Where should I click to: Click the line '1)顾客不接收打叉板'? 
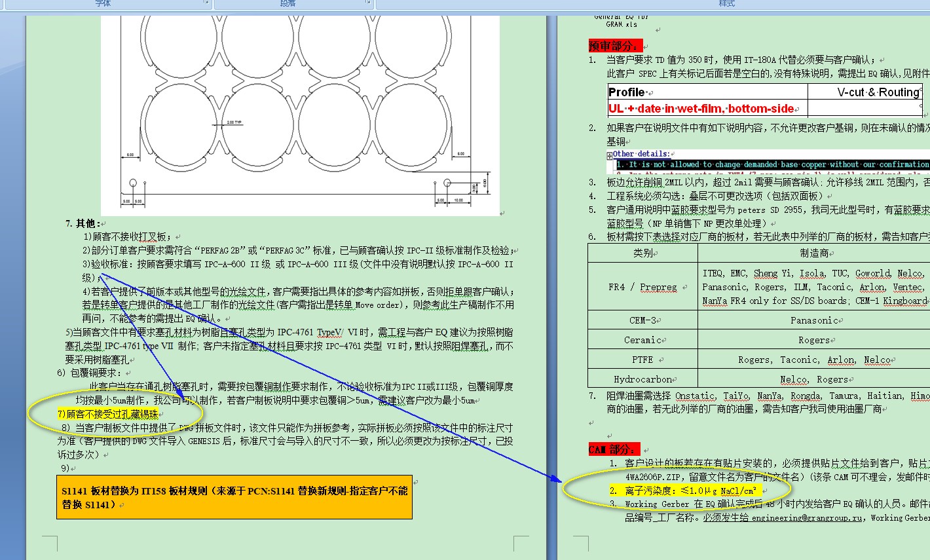pos(128,236)
